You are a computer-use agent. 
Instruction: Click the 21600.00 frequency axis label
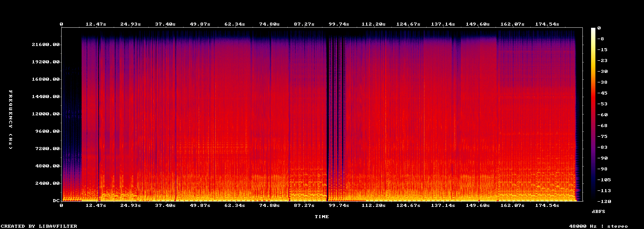click(45, 45)
